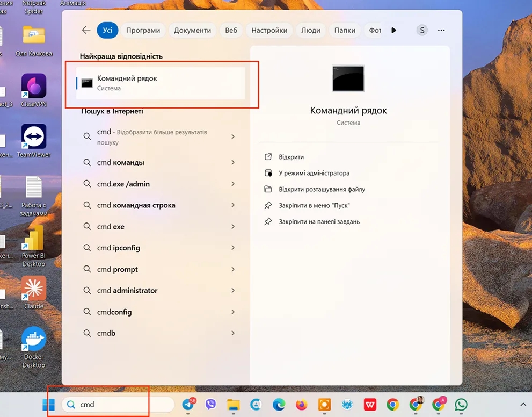
Task: Open Chrome with the photo profile badge
Action: coord(416,404)
